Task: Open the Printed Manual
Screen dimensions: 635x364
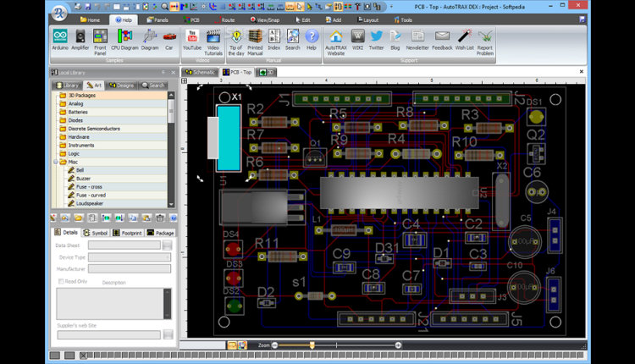Action: pos(255,42)
